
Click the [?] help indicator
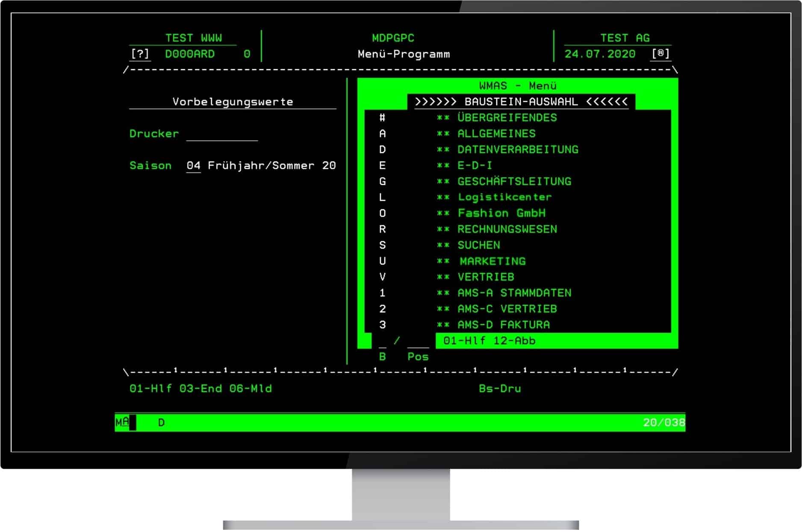click(x=140, y=54)
